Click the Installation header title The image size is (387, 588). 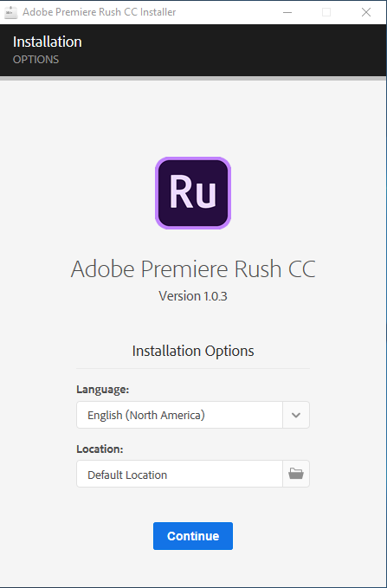coord(48,42)
